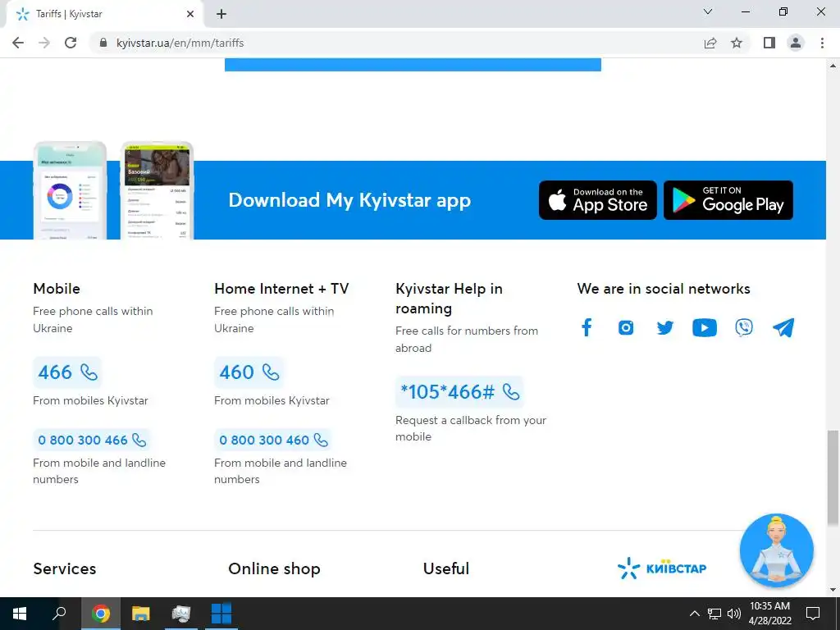The width and height of the screenshot is (840, 630).
Task: Open volume control in tray
Action: (x=734, y=614)
